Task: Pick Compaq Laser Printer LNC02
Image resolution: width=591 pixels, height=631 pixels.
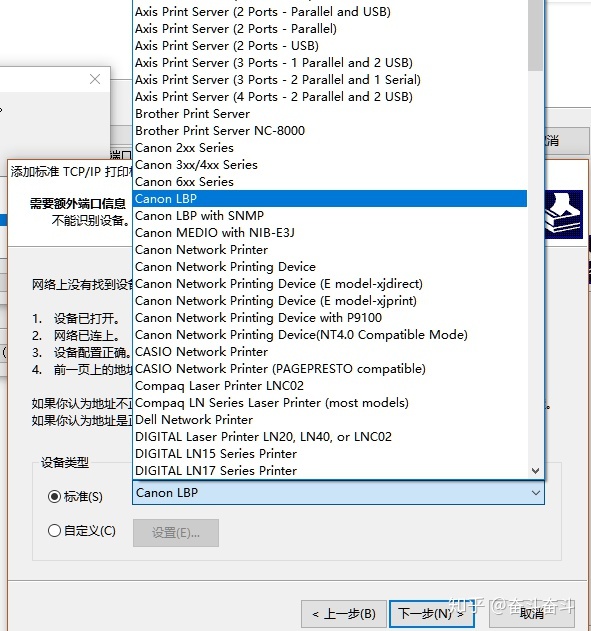Action: (x=330, y=386)
